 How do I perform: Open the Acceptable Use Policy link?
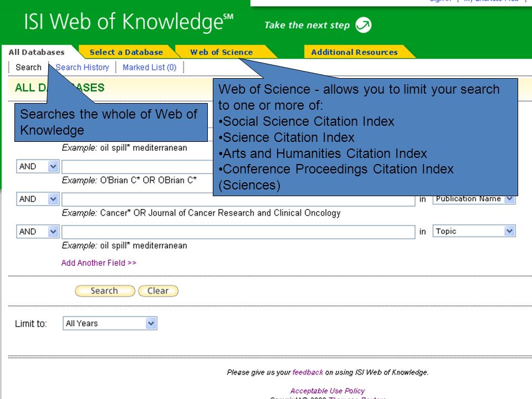[328, 391]
